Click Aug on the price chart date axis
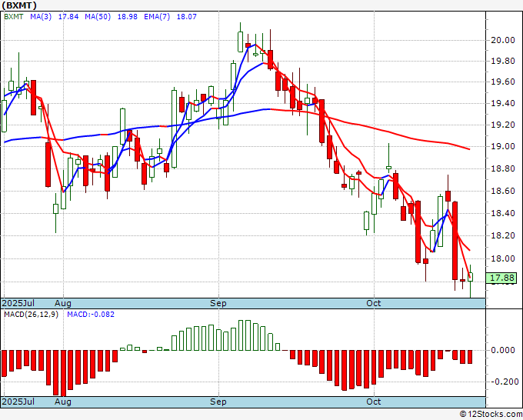This screenshot has width=523, height=420. point(63,303)
